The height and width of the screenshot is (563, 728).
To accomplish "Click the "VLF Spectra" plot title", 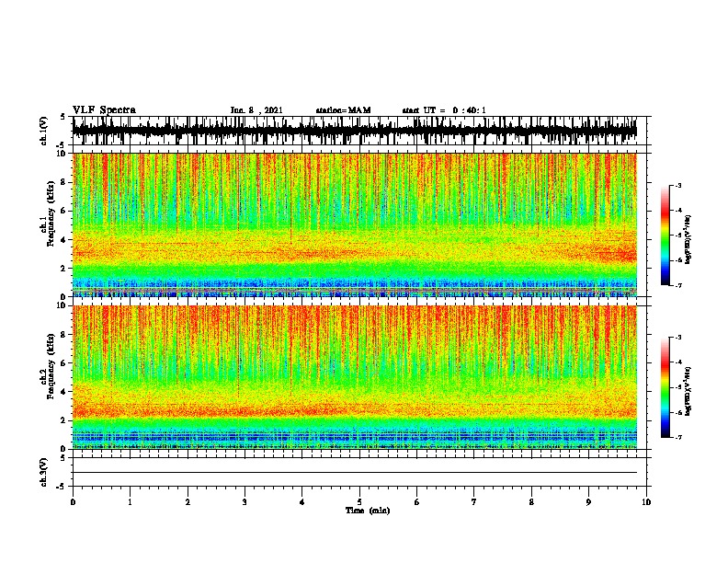I will click(x=105, y=110).
